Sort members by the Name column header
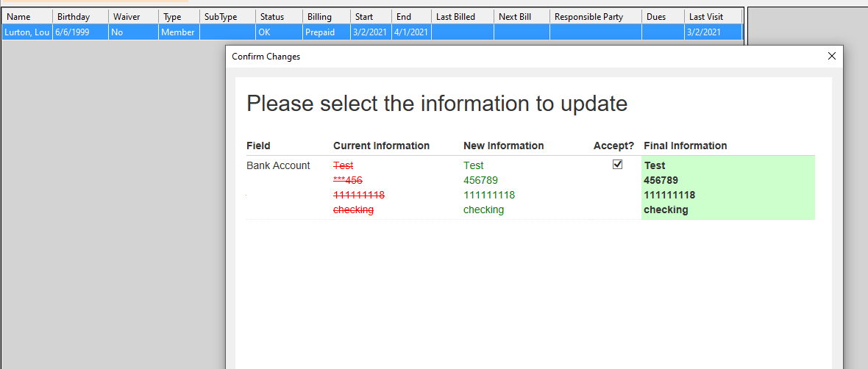 point(27,17)
